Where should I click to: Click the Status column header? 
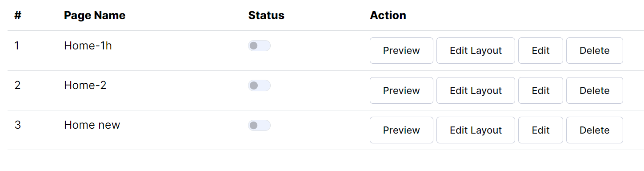266,15
